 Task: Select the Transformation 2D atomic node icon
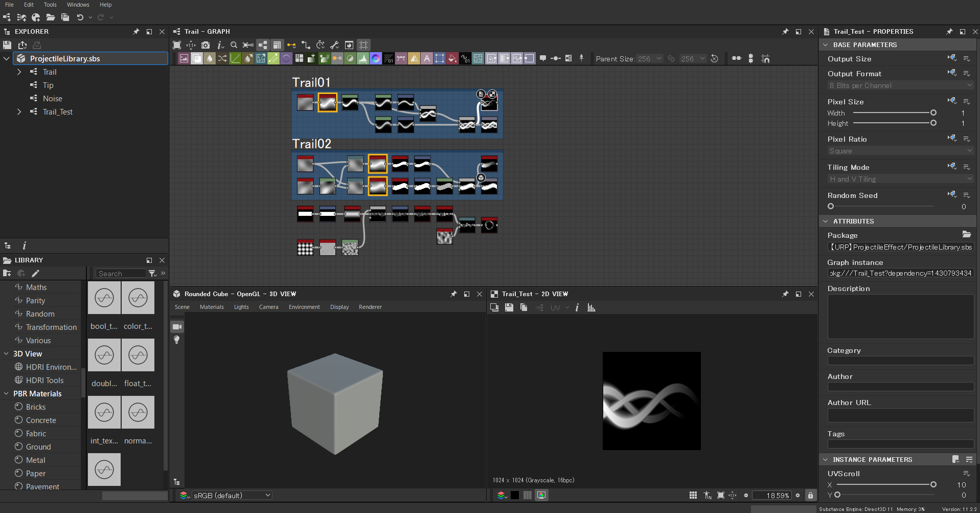coord(440,58)
